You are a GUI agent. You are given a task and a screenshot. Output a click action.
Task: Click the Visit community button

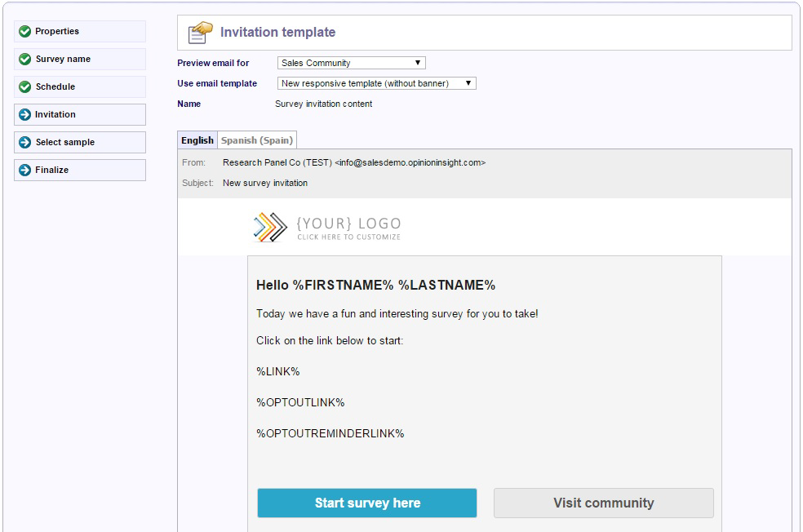click(604, 503)
